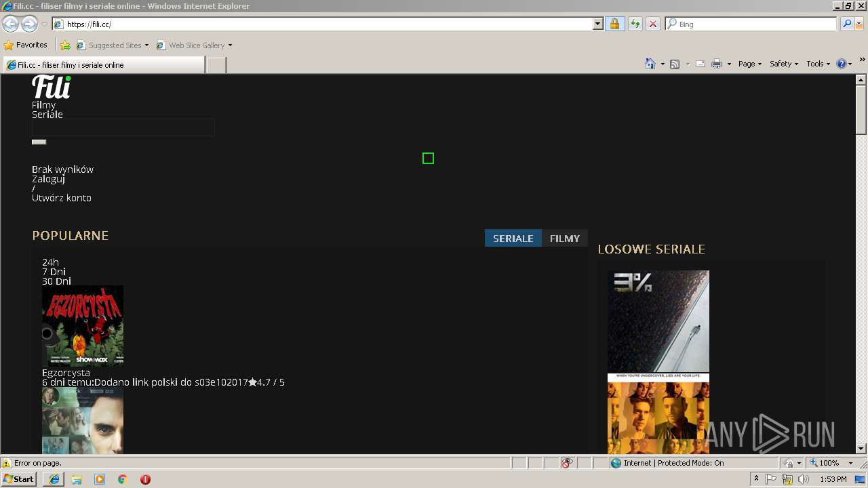This screenshot has width=868, height=488.
Task: Open Windows Explorer folder taskbar icon
Action: click(77, 479)
